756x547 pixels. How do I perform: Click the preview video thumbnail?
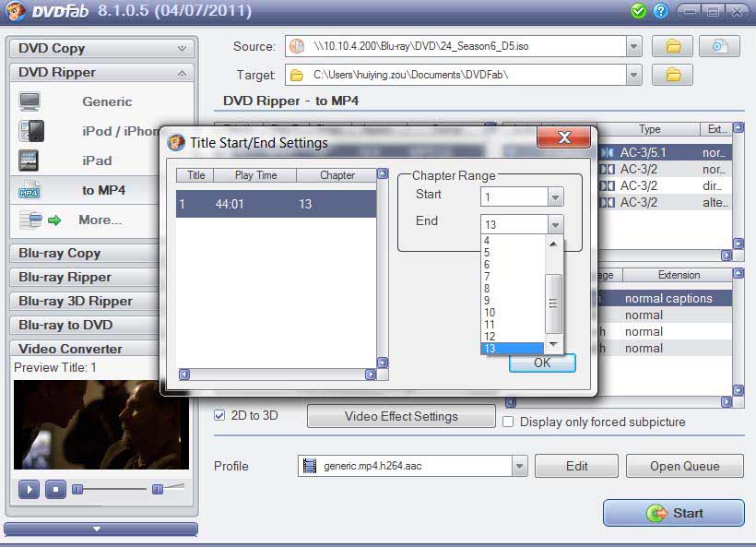101,424
